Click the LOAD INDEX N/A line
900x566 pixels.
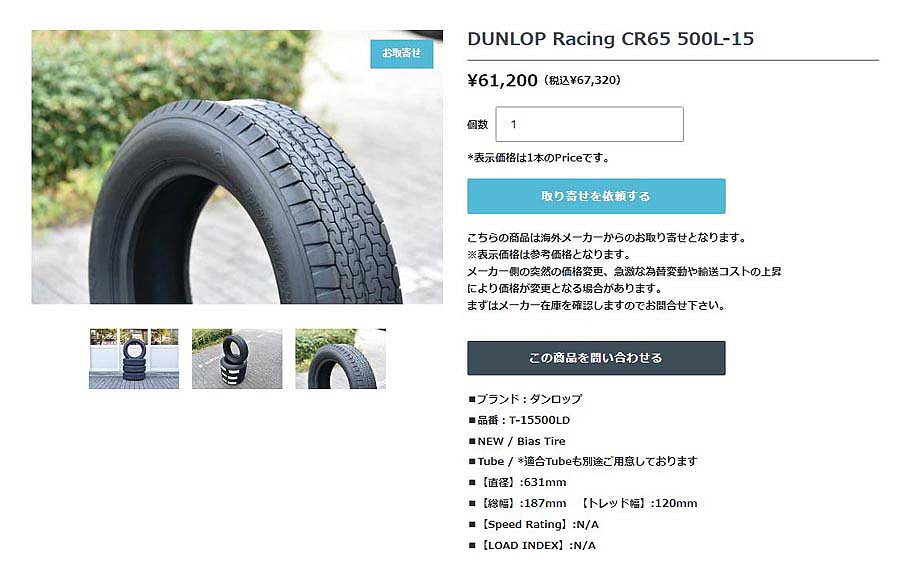532,545
